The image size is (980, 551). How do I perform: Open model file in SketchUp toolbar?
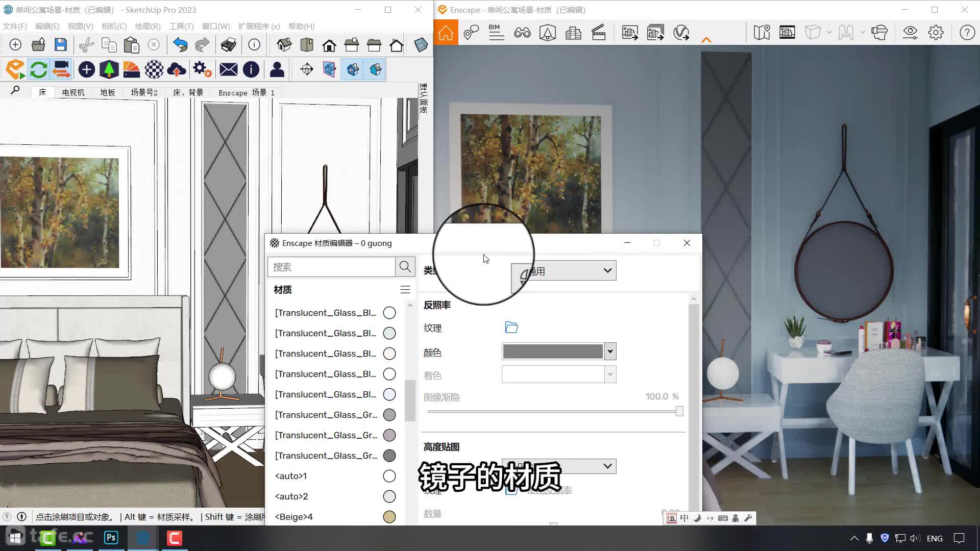click(x=38, y=45)
